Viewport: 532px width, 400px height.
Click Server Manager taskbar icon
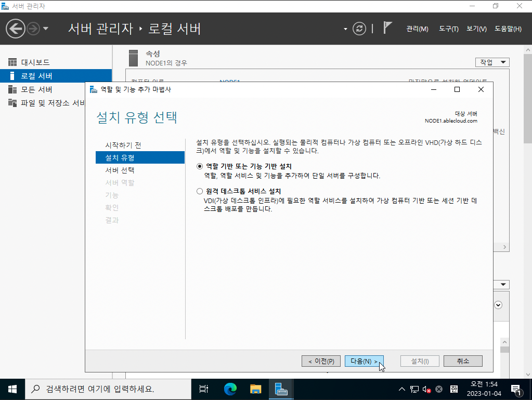[281, 389]
